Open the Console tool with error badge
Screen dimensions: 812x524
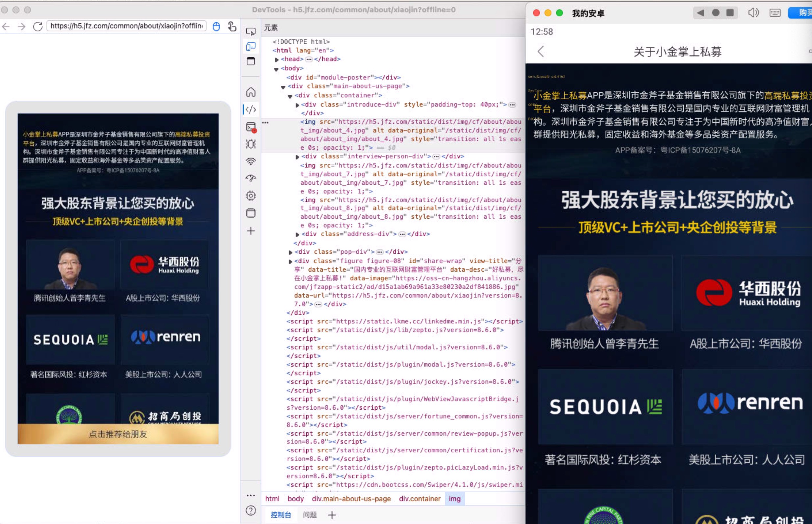point(251,127)
